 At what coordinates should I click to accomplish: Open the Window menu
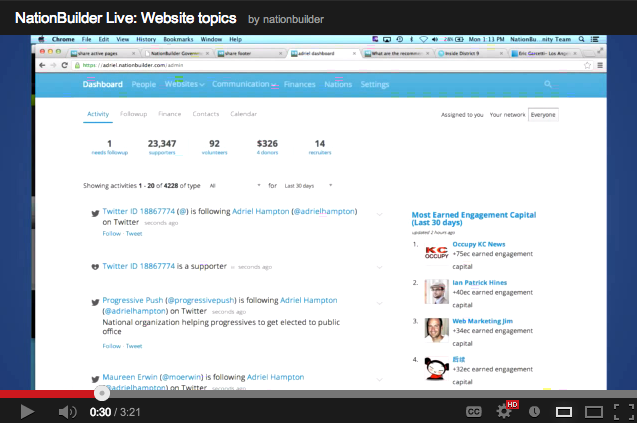(x=211, y=39)
